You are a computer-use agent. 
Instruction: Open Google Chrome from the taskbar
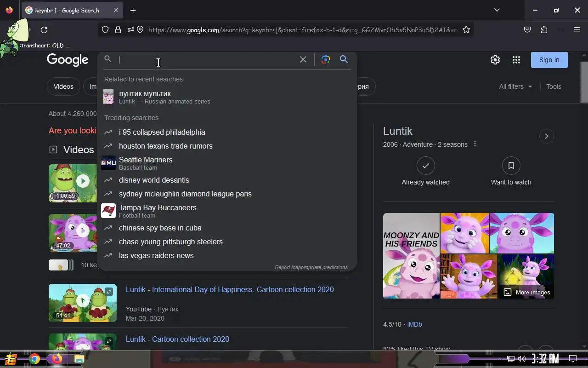coord(34,359)
